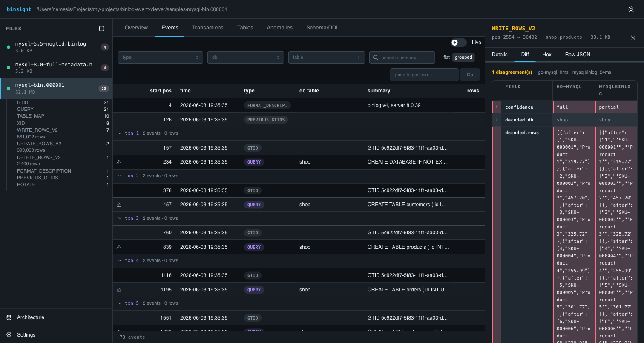The image size is (644, 343).
Task: Click warning icon on position 1195 row
Action: coord(119,290)
